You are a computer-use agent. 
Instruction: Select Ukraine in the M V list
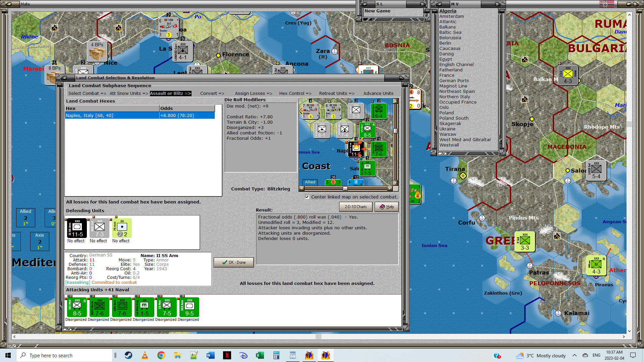(447, 129)
